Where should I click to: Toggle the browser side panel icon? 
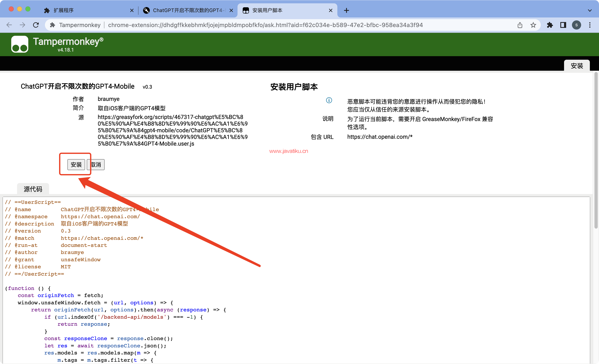[x=563, y=25]
